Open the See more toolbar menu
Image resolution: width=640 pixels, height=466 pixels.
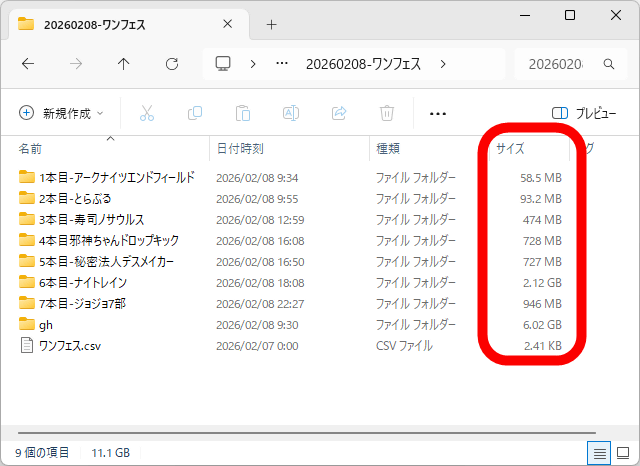click(x=437, y=113)
